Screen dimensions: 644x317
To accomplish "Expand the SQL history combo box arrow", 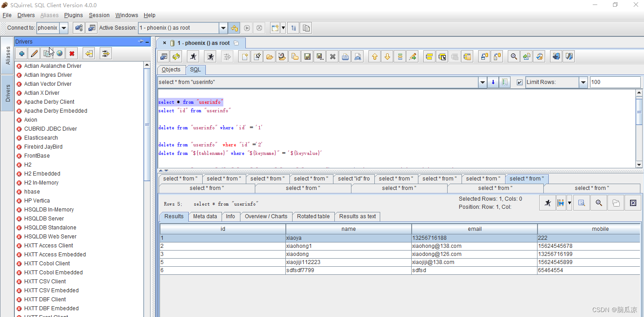I will coord(483,82).
